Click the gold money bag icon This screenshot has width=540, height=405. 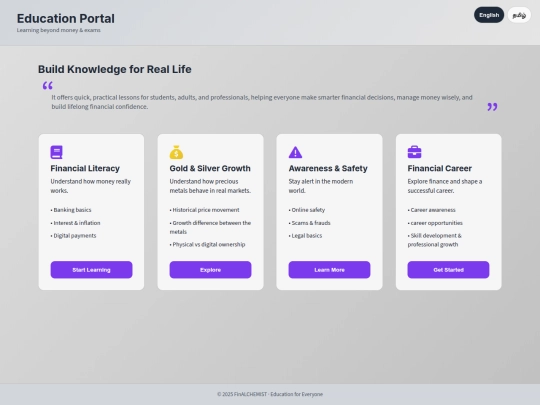pos(176,152)
